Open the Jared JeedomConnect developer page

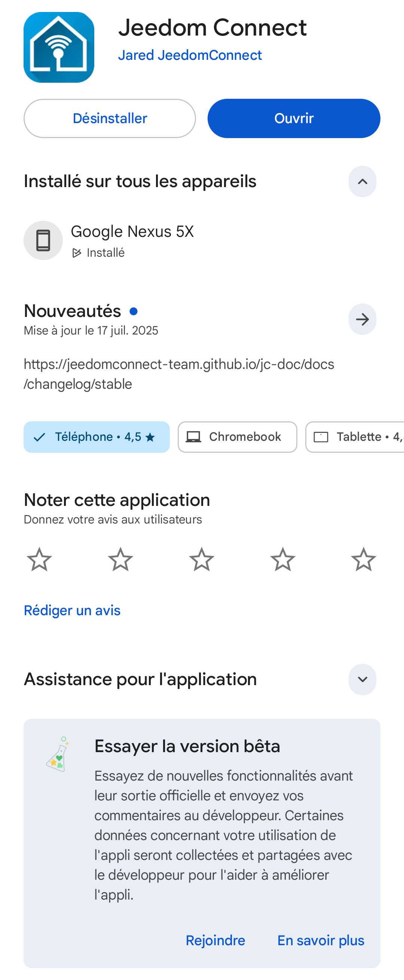[190, 55]
